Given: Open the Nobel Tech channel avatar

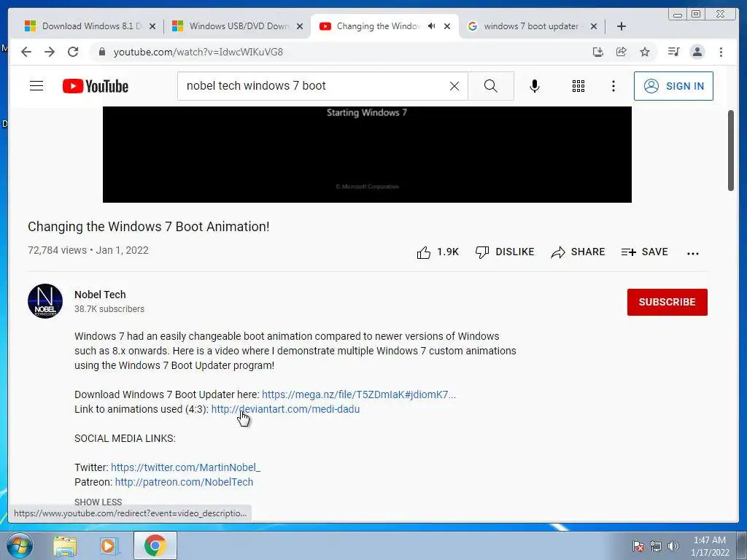Looking at the screenshot, I should point(45,301).
